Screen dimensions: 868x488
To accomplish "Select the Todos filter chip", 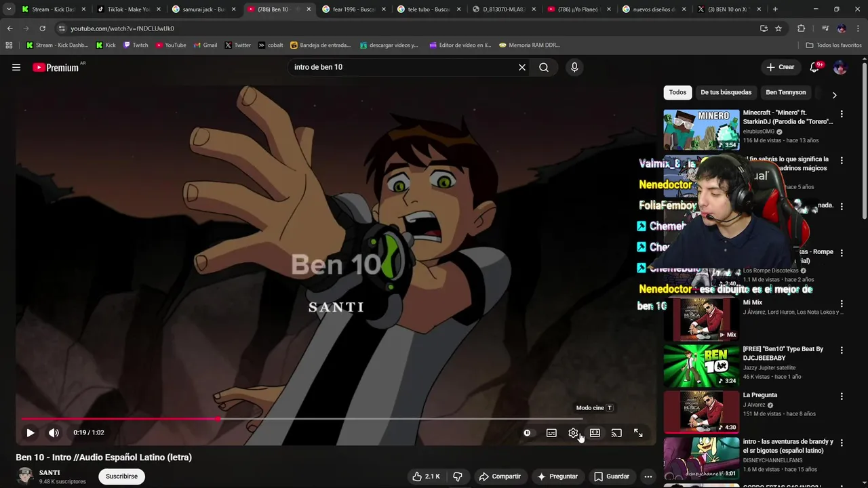I will 677,92.
